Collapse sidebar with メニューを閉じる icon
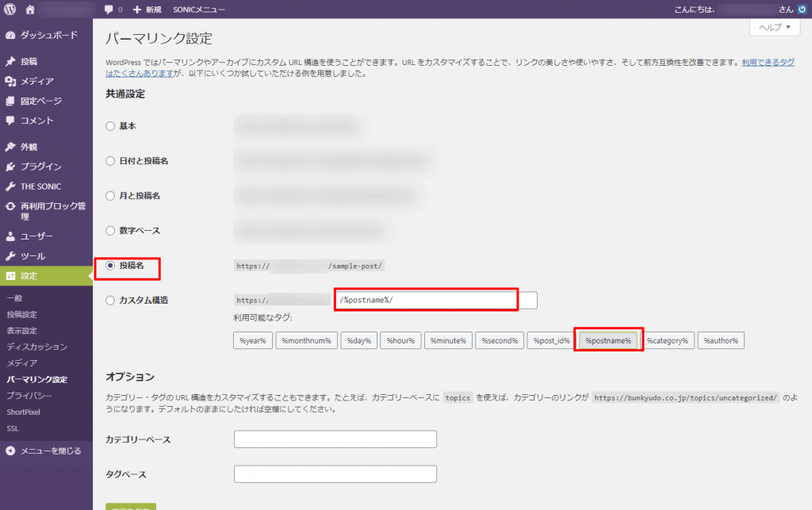The image size is (812, 510). 10,451
